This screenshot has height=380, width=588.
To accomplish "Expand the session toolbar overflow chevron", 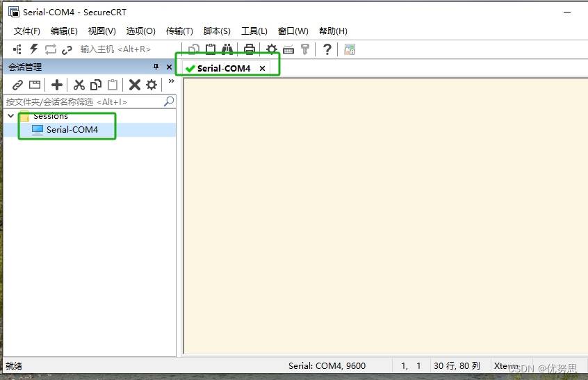I will point(172,81).
